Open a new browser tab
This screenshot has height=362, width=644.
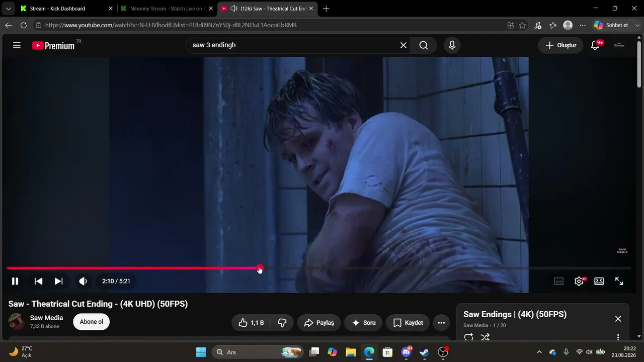(x=326, y=9)
